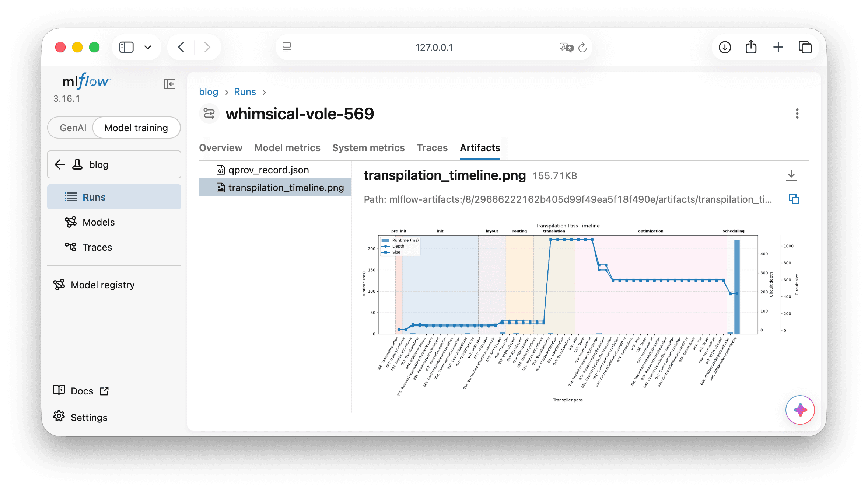Go forward in browser history
This screenshot has height=491, width=868.
207,47
